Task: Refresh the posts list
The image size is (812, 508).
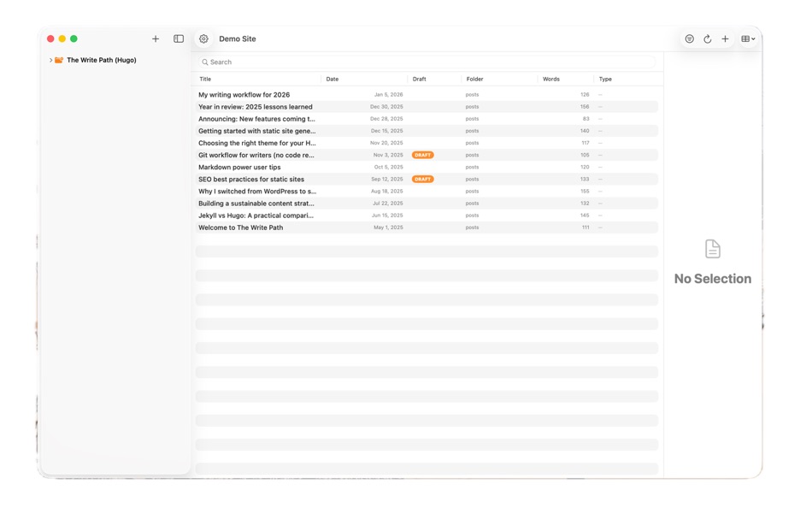Action: (x=707, y=38)
